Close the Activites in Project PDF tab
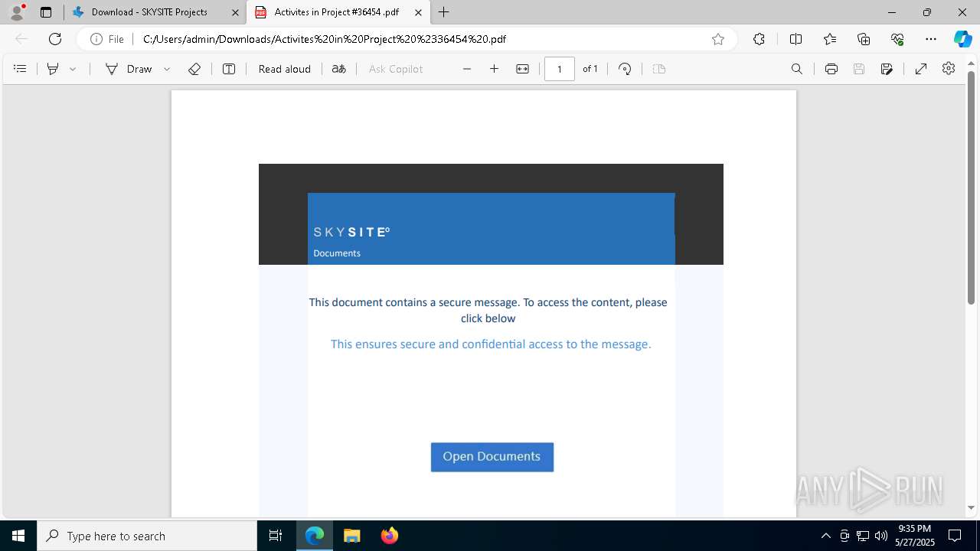Screen dimensions: 980x551 (x=418, y=12)
